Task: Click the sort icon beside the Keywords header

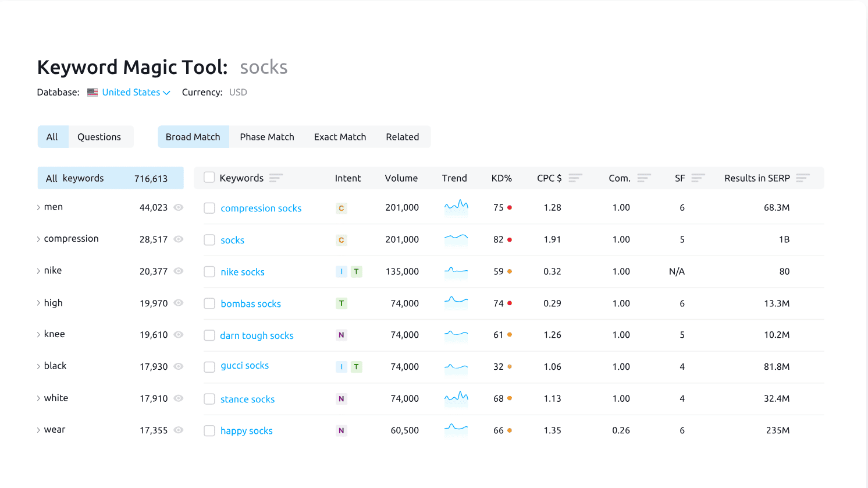Action: coord(276,178)
